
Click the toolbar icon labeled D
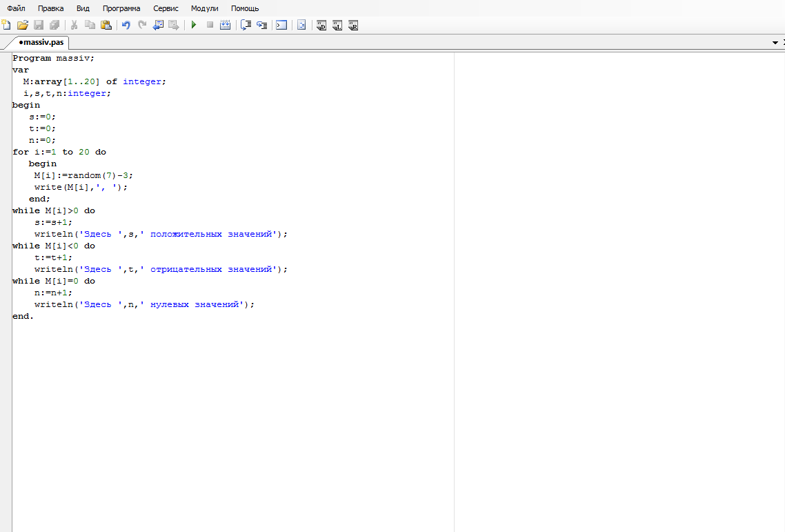tap(321, 26)
